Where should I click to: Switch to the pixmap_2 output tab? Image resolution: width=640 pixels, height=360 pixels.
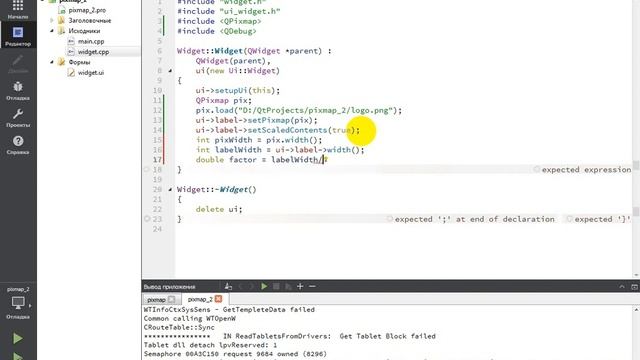200,299
